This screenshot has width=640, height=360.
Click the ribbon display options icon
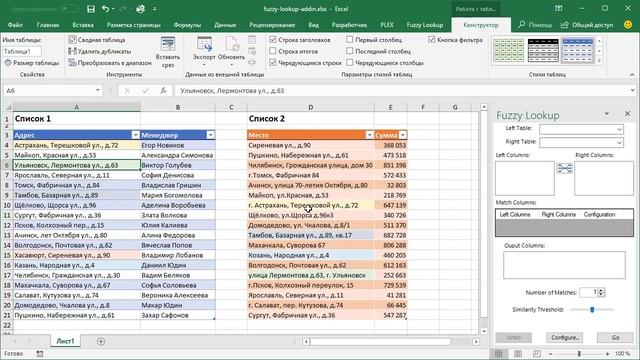(559, 9)
